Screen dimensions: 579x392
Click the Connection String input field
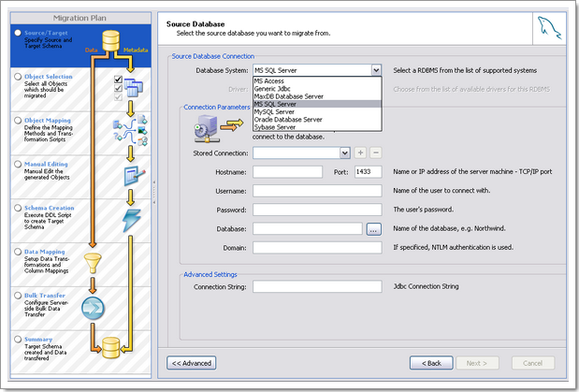317,286
